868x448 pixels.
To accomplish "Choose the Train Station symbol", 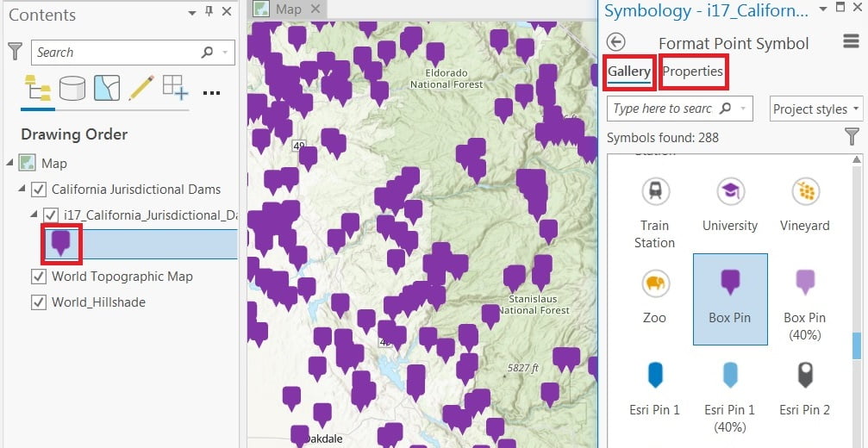I will tap(655, 214).
